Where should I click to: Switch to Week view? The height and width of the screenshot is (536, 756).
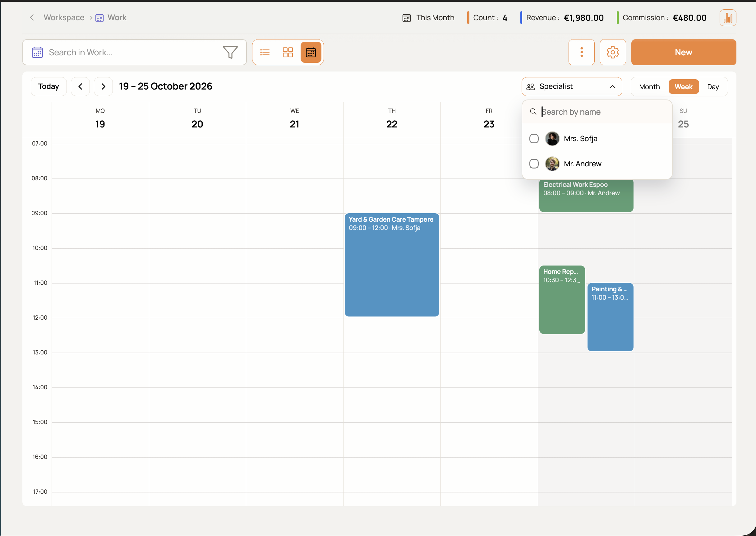pos(683,87)
